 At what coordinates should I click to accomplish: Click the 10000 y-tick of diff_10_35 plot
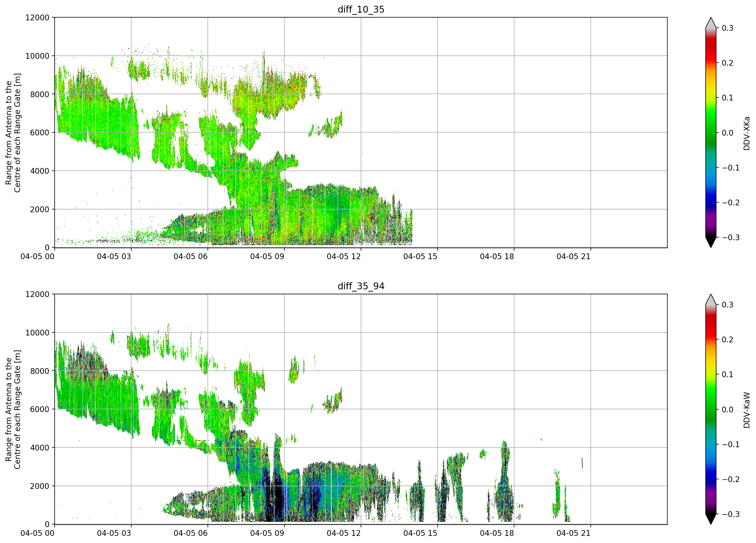(x=37, y=56)
